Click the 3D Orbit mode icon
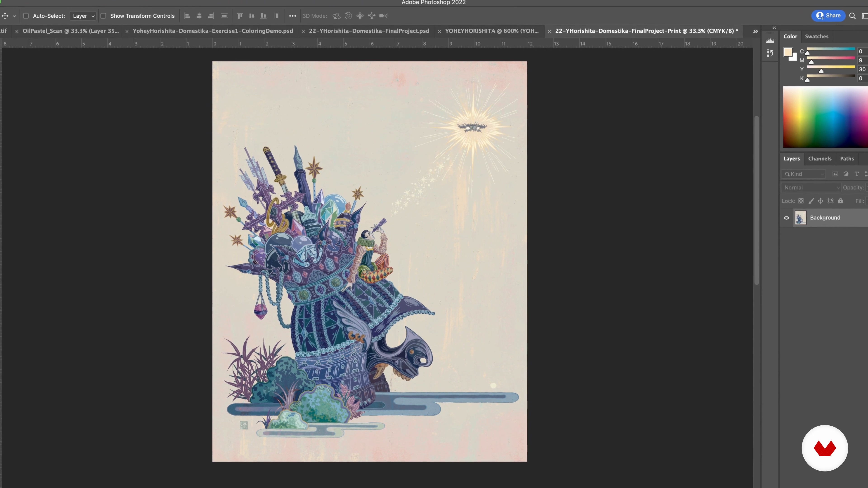This screenshot has width=868, height=488. point(336,16)
